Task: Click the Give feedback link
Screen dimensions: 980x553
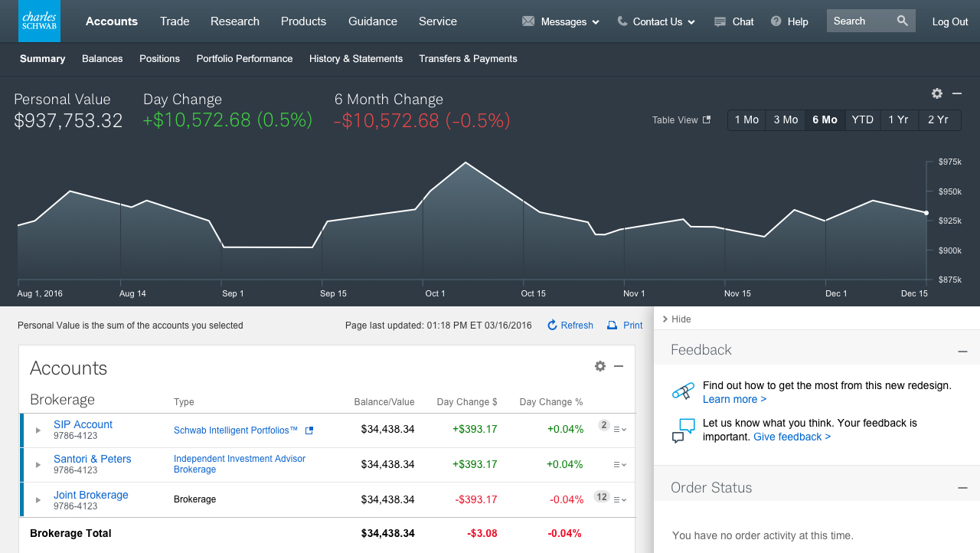Action: click(791, 437)
